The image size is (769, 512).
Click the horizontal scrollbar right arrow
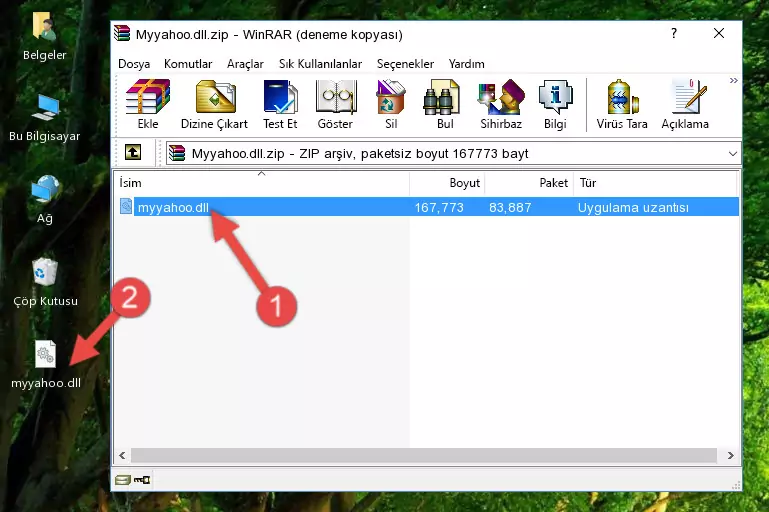point(730,456)
